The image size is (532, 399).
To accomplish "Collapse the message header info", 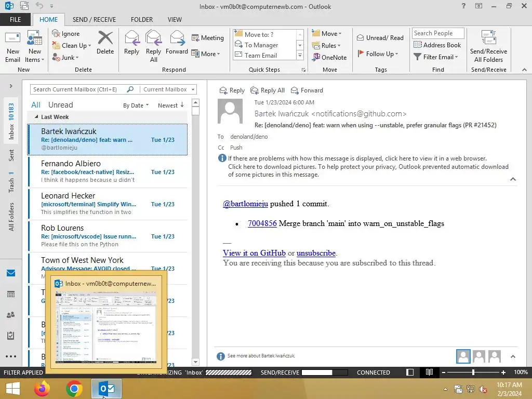I will (x=513, y=179).
